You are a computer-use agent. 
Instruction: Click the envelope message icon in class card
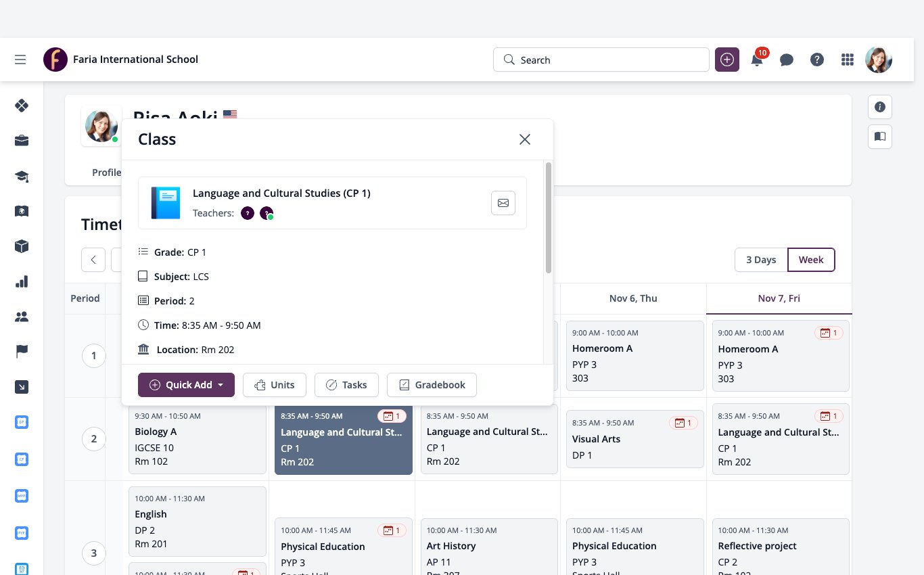coord(503,203)
